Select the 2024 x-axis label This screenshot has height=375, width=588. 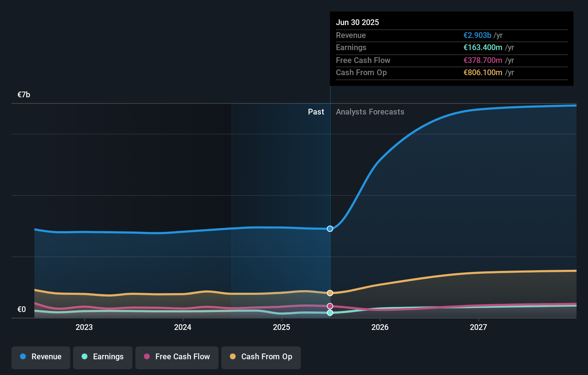point(183,327)
